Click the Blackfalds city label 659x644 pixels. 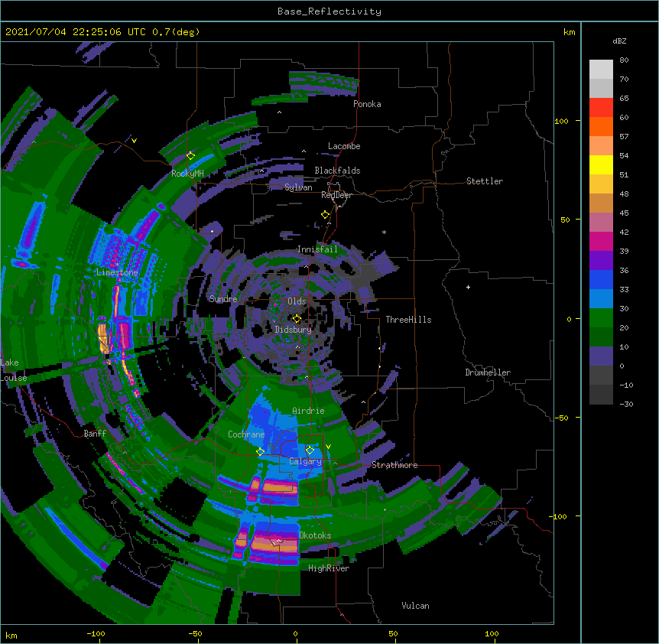coord(337,171)
